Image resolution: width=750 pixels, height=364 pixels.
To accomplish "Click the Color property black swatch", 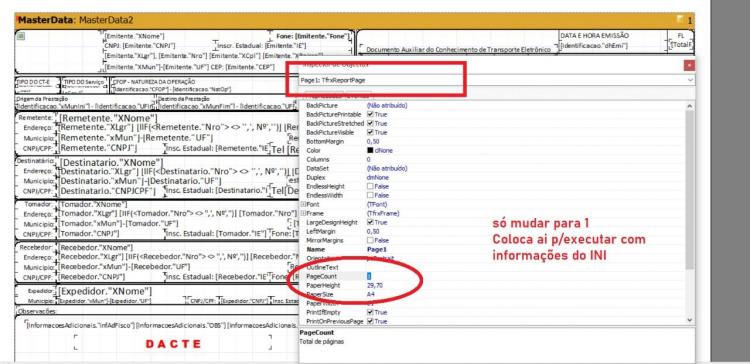I will coord(370,150).
